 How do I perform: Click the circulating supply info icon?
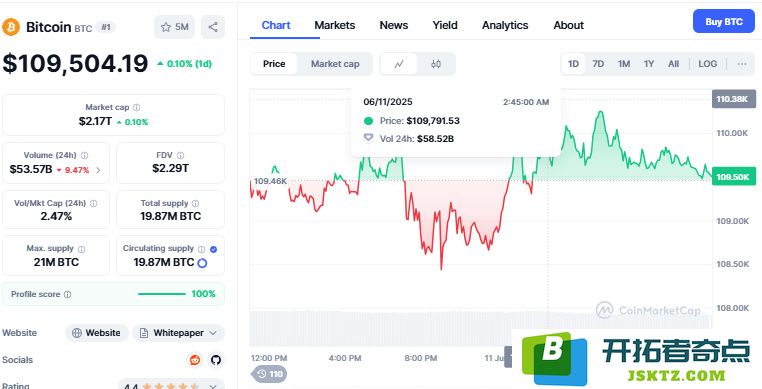(x=201, y=249)
